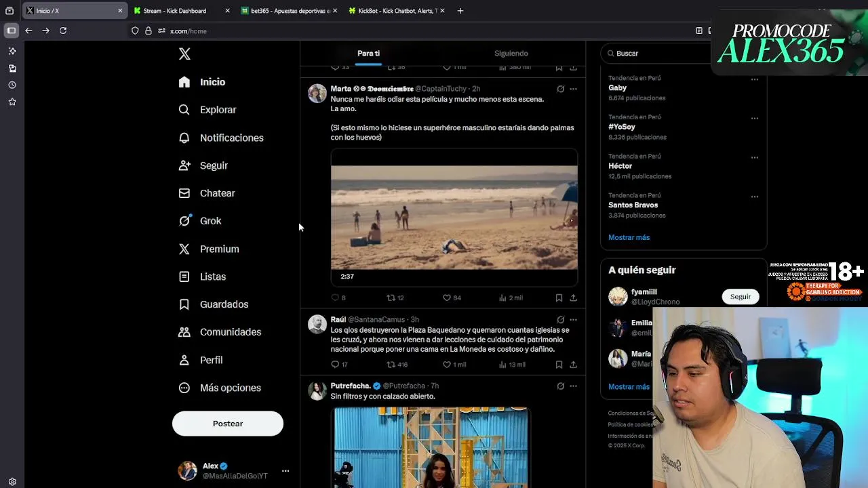Click Mostrar más under trends
This screenshot has height=488, width=868.
629,237
